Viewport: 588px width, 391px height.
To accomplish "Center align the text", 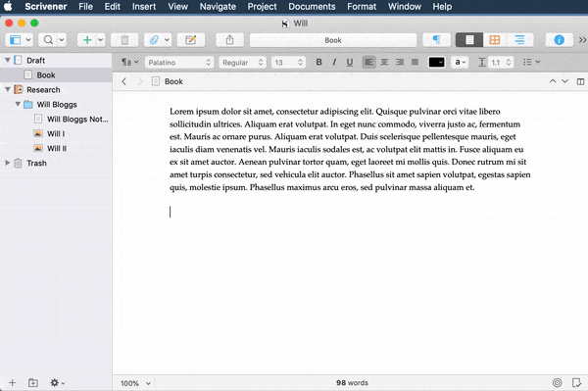I will click(x=384, y=62).
